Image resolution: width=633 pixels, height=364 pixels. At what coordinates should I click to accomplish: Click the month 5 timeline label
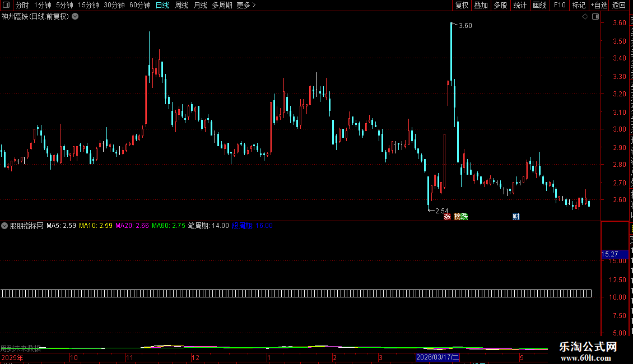coord(522,357)
